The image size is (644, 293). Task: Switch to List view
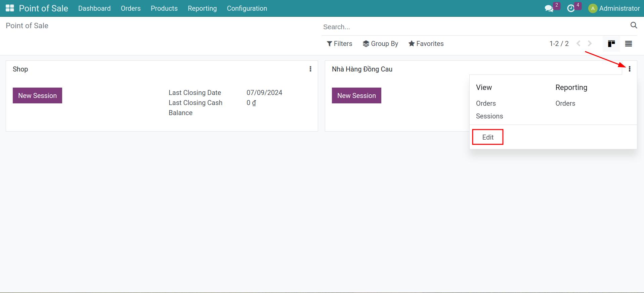[628, 44]
